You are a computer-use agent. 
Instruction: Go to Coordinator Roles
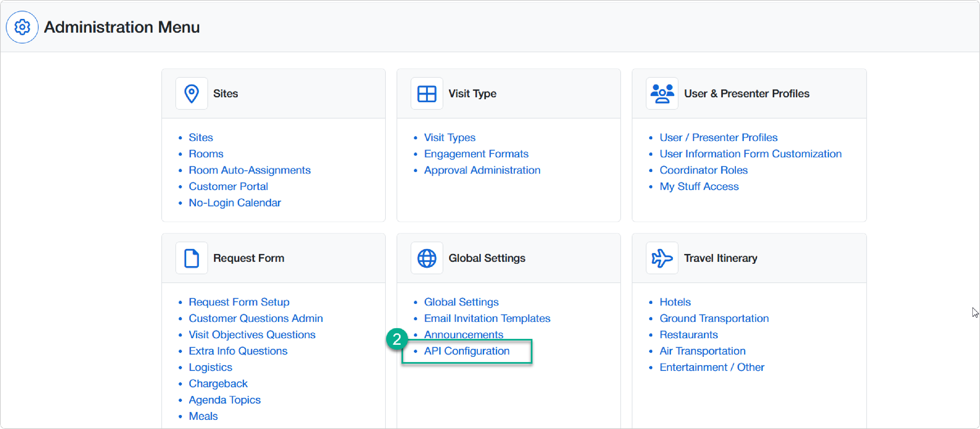coord(703,170)
